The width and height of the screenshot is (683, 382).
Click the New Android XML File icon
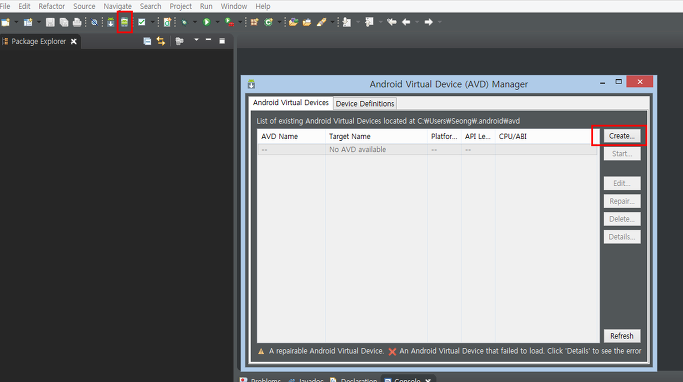pyautogui.click(x=167, y=22)
